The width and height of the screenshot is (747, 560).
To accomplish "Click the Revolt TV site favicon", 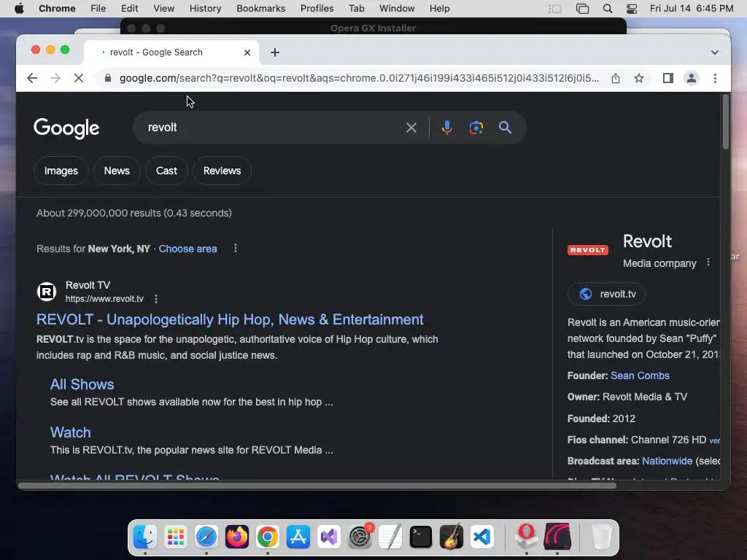I will (x=47, y=292).
